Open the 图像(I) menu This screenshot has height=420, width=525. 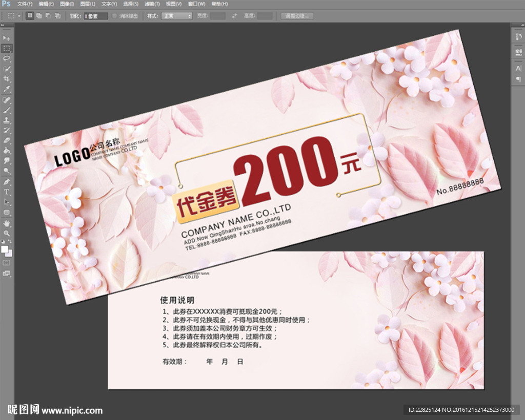(67, 4)
